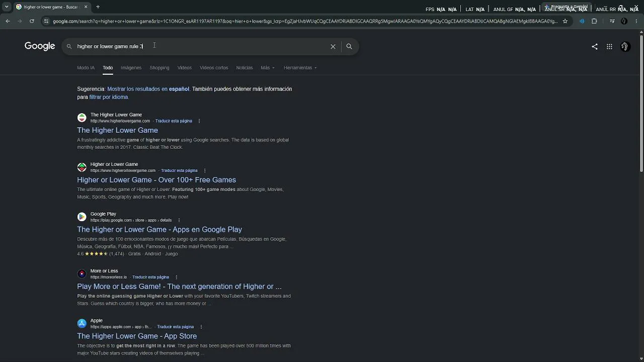644x362 pixels.
Task: Open the Chrome three-dot menu
Action: pyautogui.click(x=636, y=21)
